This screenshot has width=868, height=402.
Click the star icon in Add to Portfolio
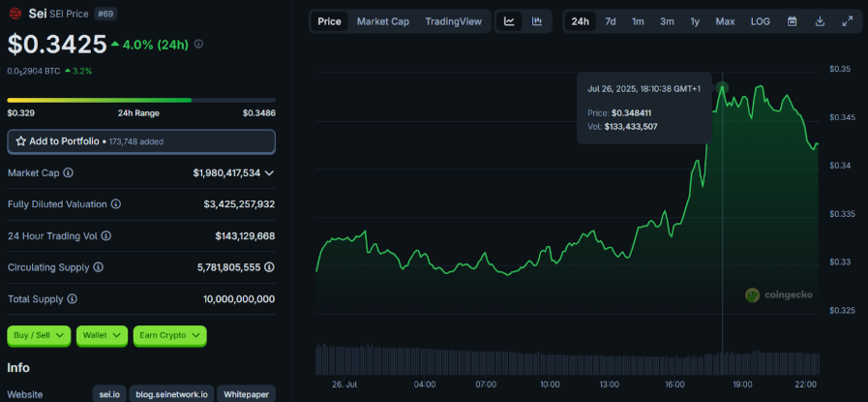(21, 141)
